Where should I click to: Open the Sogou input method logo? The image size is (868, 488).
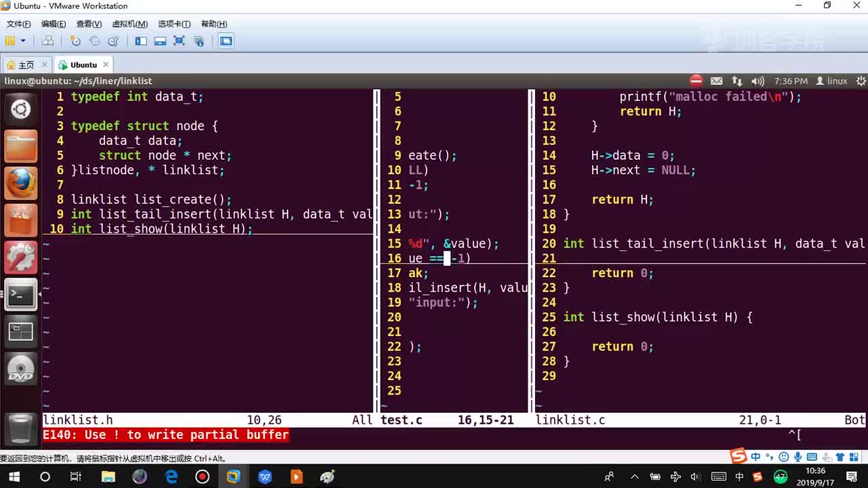click(x=738, y=456)
